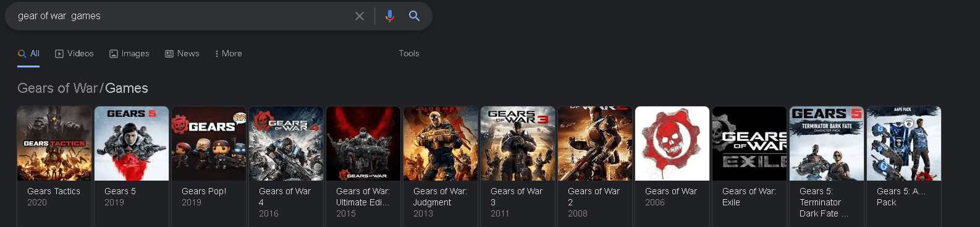Click the 'Gears Pop!' title text
Viewport: 980px width, 227px height.
click(x=204, y=191)
